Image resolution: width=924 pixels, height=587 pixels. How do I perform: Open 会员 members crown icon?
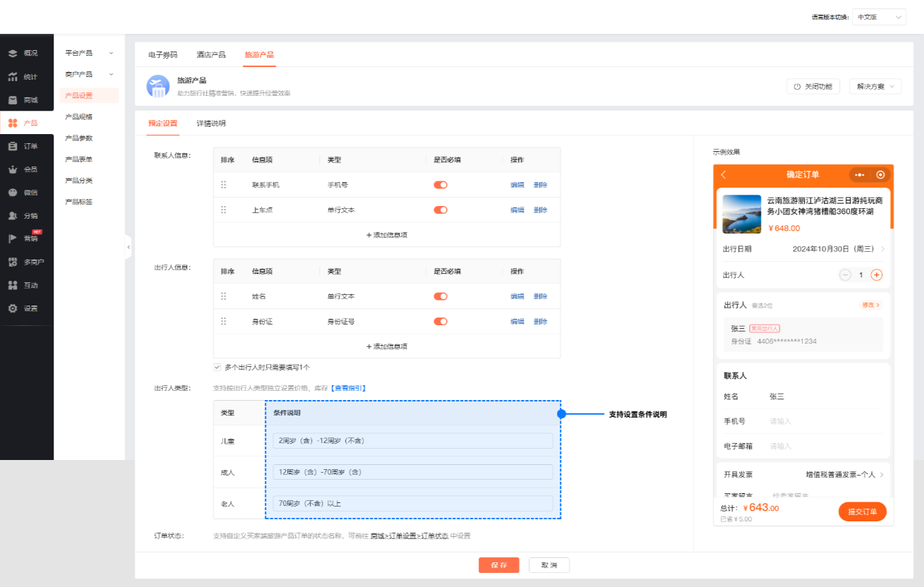coord(13,169)
